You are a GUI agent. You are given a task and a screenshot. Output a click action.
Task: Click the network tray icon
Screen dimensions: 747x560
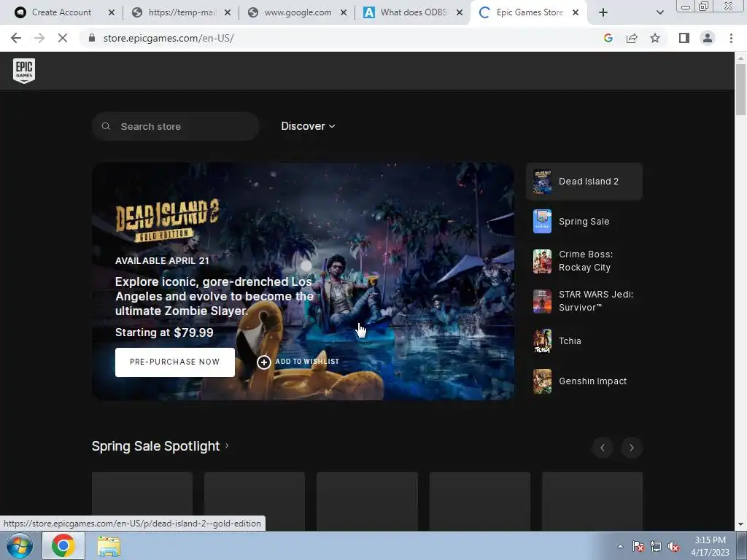[x=656, y=546]
